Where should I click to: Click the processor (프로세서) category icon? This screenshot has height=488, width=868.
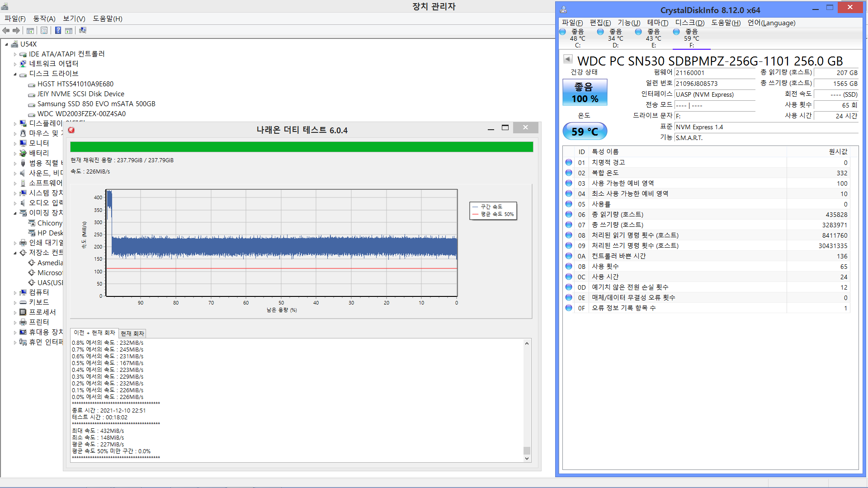click(x=23, y=312)
